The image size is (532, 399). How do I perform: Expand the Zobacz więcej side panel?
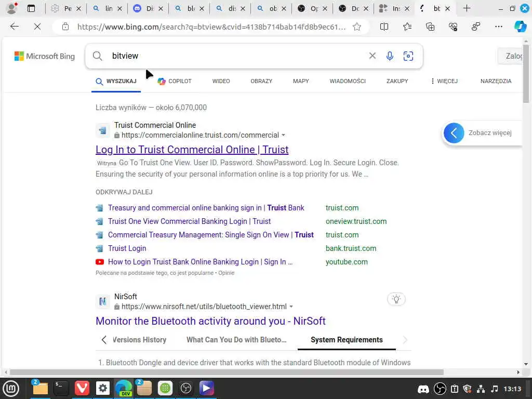(x=454, y=133)
